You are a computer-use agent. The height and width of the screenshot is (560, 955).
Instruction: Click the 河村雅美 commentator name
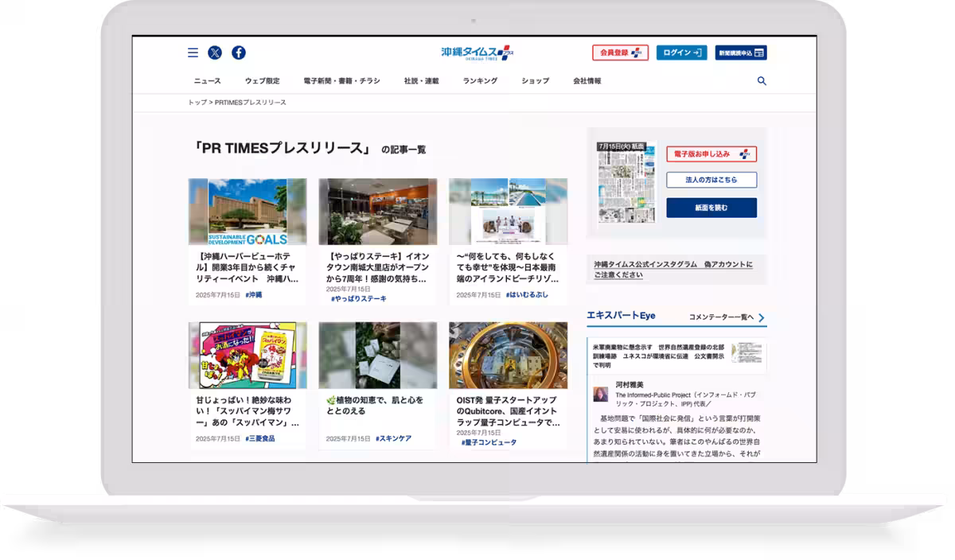(630, 385)
